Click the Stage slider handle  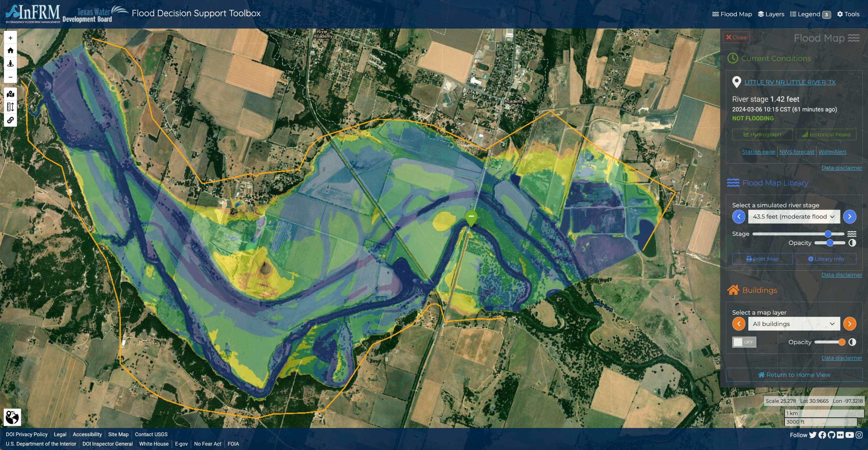pyautogui.click(x=828, y=234)
